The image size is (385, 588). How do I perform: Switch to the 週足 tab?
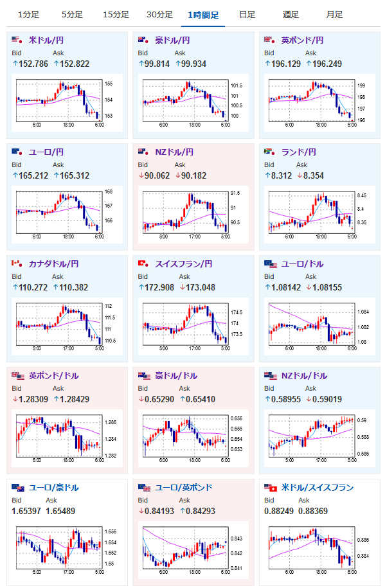(x=291, y=15)
